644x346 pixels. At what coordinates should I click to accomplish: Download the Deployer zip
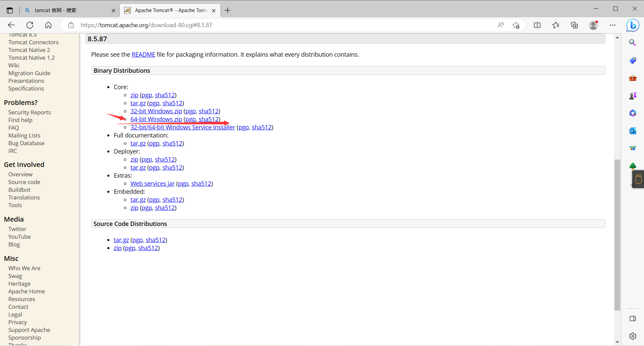[134, 160]
